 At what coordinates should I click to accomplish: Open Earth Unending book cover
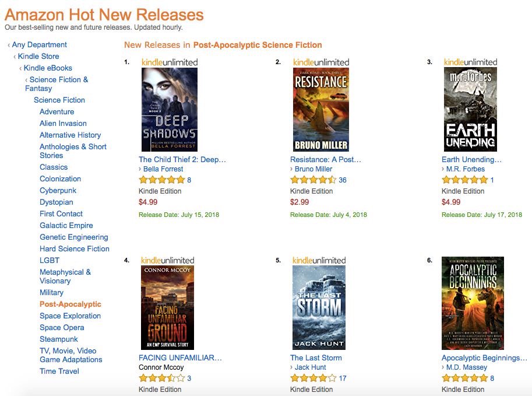[470, 110]
